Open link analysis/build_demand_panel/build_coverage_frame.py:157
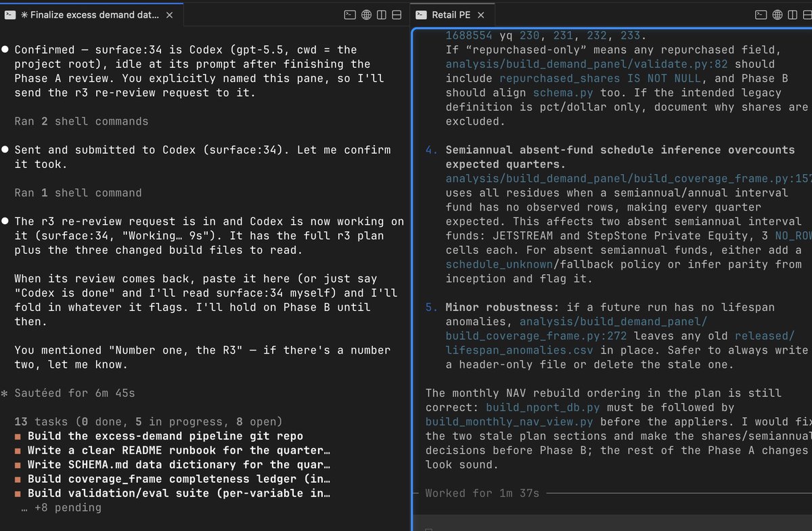The height and width of the screenshot is (531, 812). 628,179
